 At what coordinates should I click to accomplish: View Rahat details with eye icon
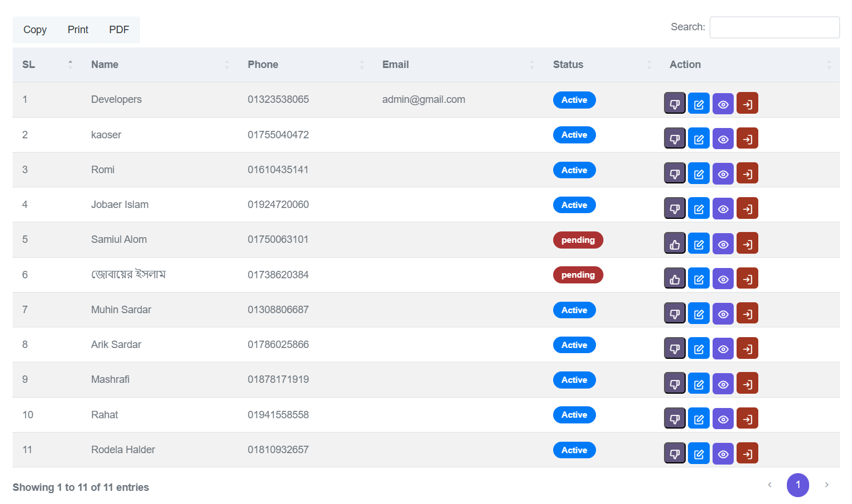point(723,419)
